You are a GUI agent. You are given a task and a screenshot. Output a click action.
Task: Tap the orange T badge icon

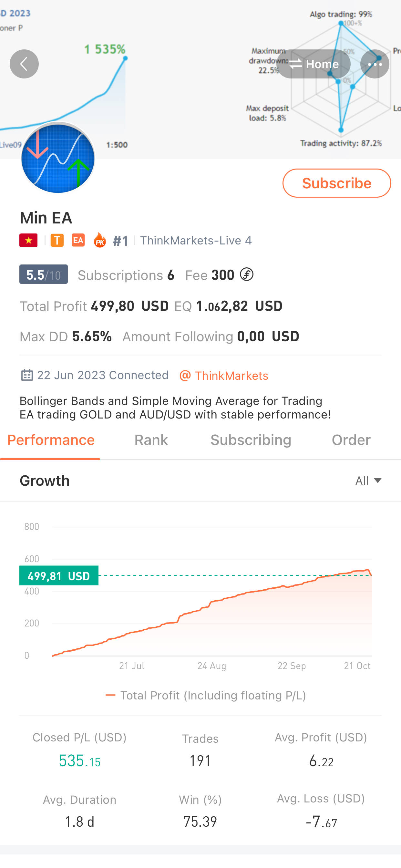[x=57, y=240]
